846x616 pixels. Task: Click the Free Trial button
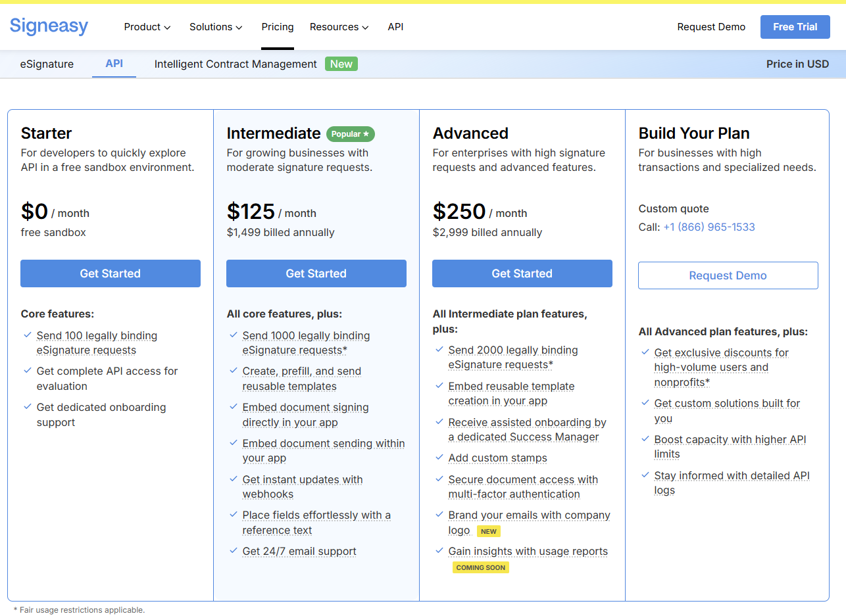click(x=795, y=27)
